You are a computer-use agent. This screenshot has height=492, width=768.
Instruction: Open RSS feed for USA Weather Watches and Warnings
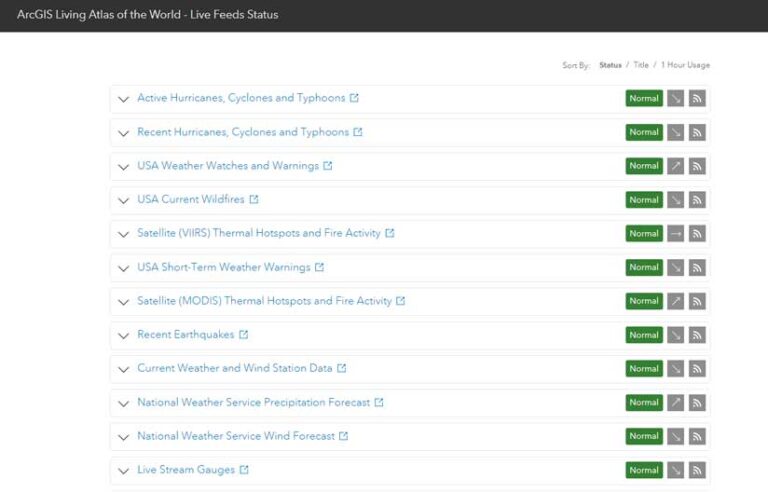click(697, 166)
